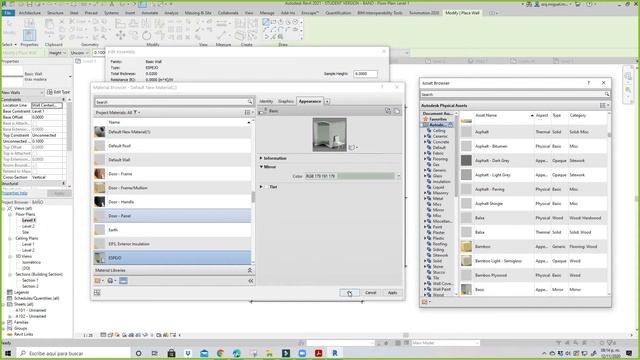Open the library manage icon at Asset Browser bottom
The height and width of the screenshot is (360, 640).
click(x=425, y=302)
